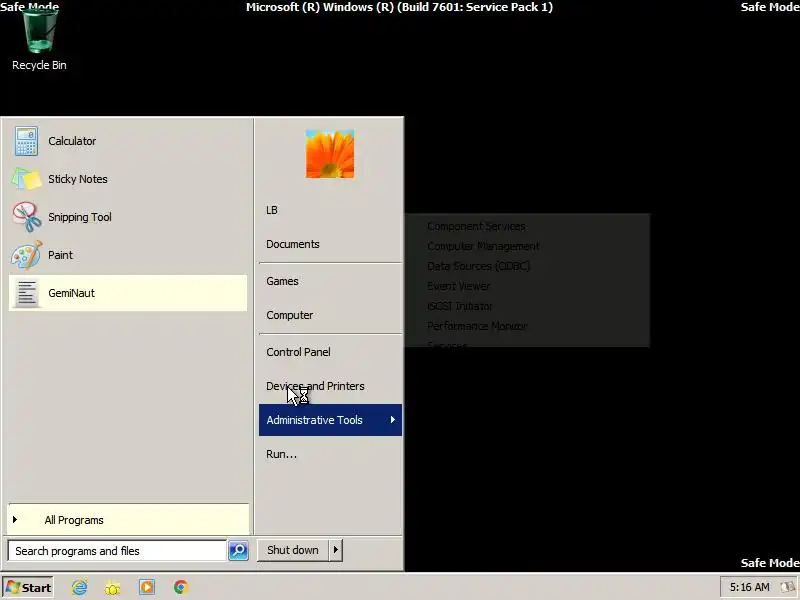Open Performance Monitor in the submenu

527,326
